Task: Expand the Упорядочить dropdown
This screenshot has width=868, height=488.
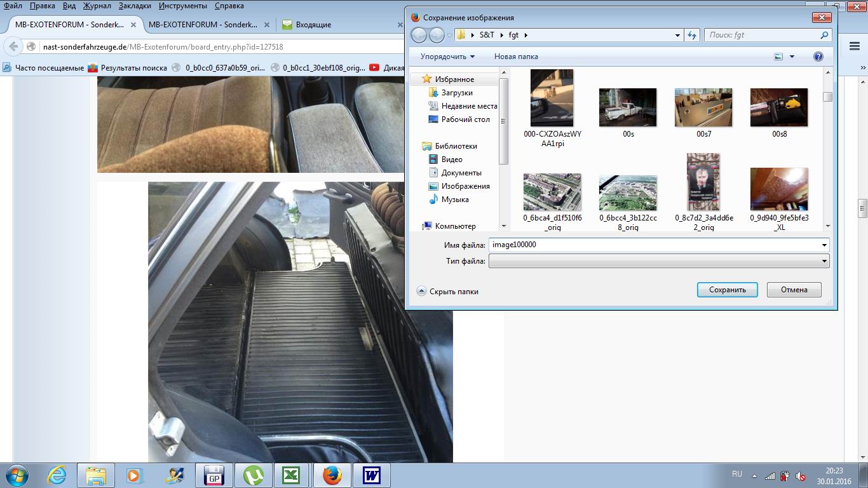Action: (x=447, y=57)
